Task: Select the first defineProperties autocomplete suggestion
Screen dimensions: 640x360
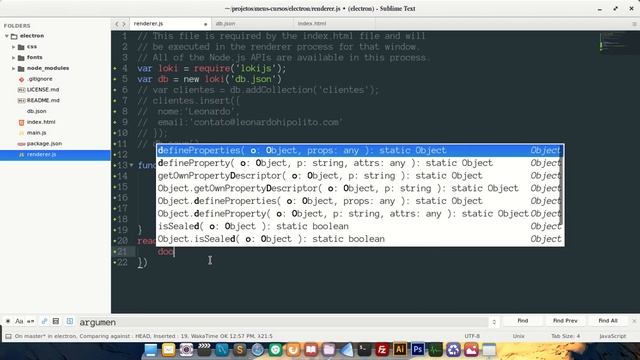Action: pyautogui.click(x=359, y=151)
